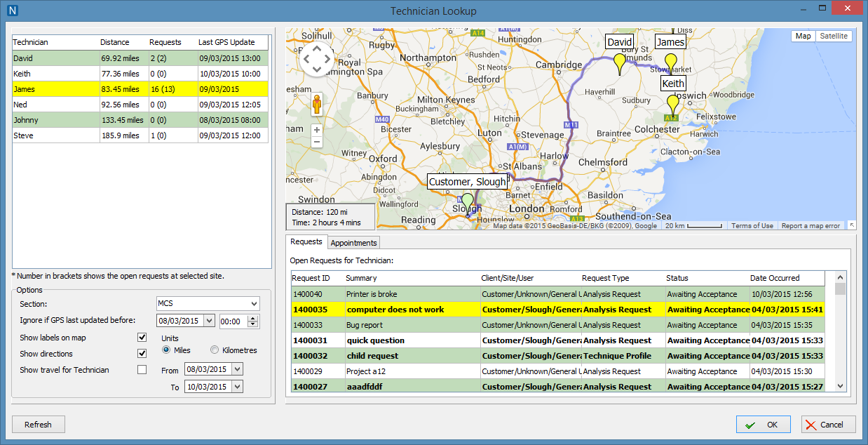Open the GPS ignore date 08/03/2015 picker
The image size is (868, 445).
208,321
